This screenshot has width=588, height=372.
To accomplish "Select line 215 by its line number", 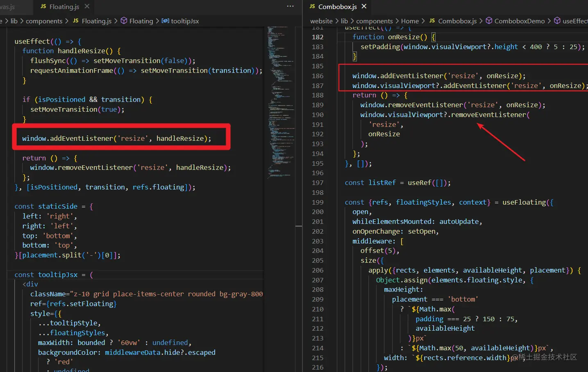I will (318, 358).
